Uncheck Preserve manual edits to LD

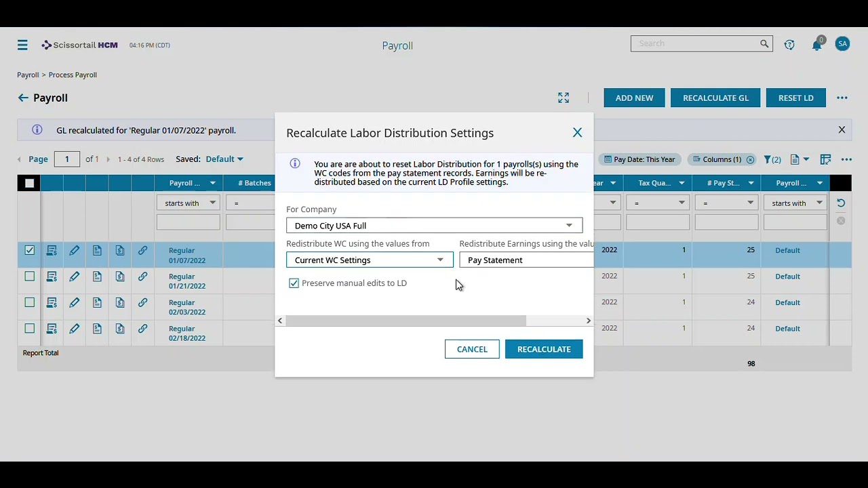pyautogui.click(x=294, y=283)
